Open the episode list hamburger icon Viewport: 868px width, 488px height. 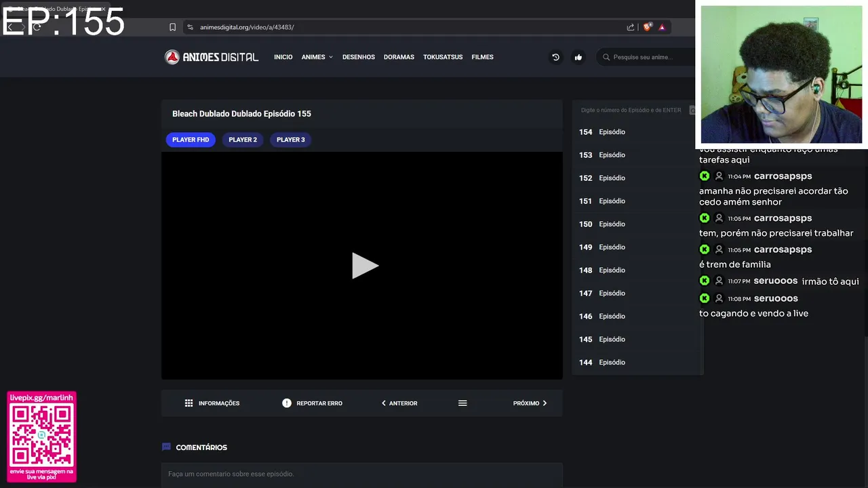click(462, 403)
